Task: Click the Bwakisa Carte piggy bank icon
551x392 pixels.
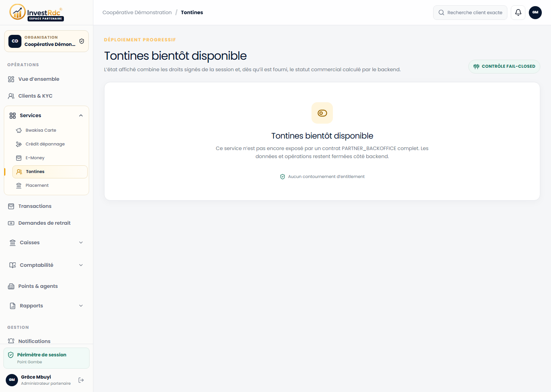Action: pos(19,131)
